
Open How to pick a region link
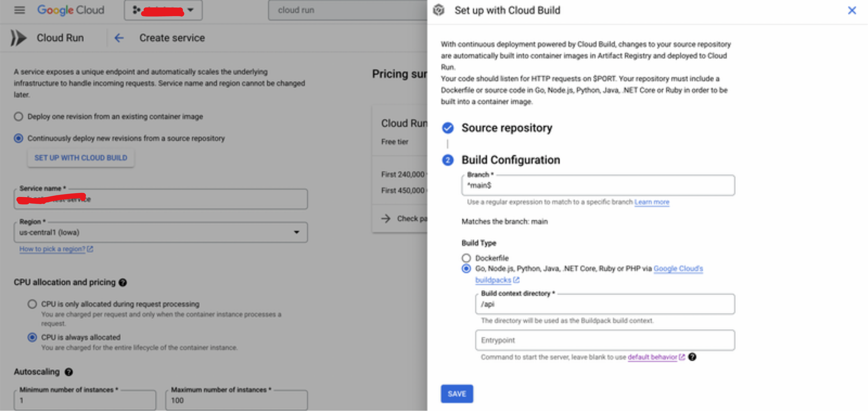click(52, 249)
